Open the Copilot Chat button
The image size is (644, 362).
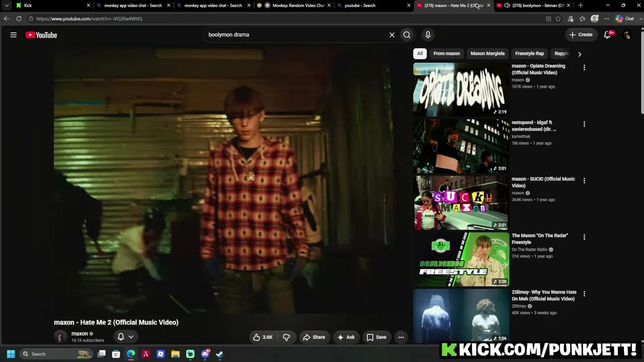pyautogui.click(x=625, y=19)
